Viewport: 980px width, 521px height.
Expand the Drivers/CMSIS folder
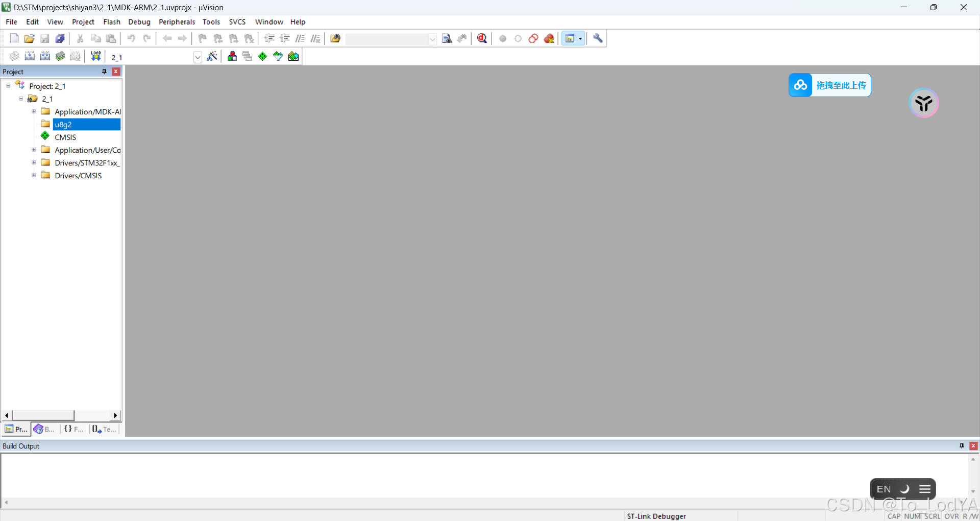point(34,175)
